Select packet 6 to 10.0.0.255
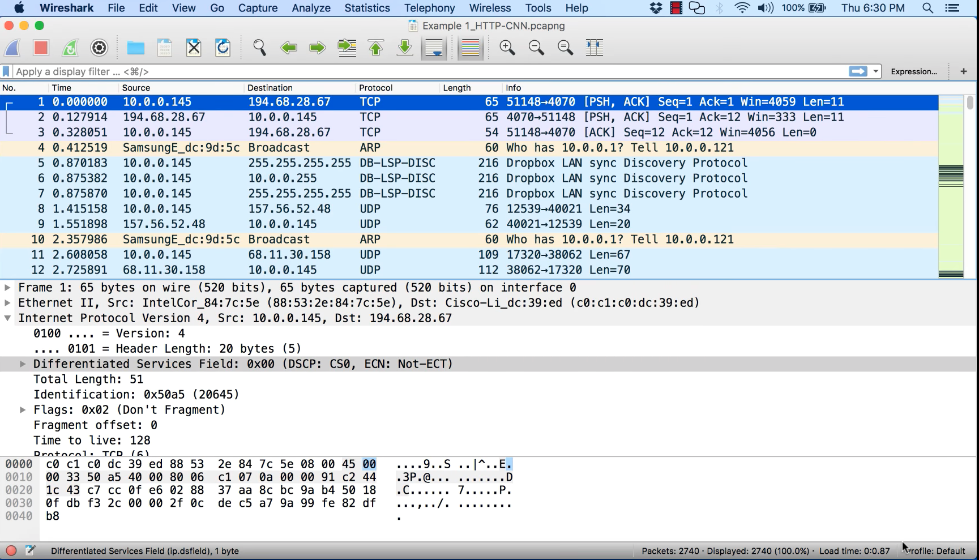Viewport: 979px width, 560px height. pyautogui.click(x=469, y=178)
